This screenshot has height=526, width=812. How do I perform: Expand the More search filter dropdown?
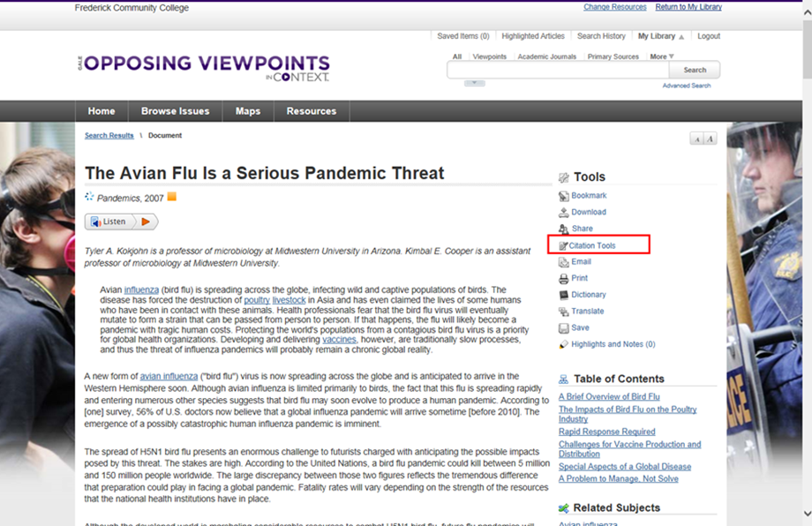pos(662,56)
